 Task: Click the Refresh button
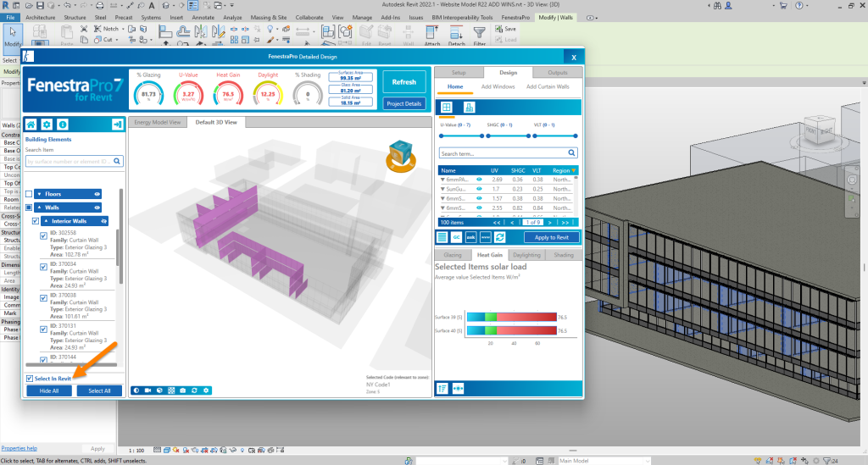click(404, 82)
